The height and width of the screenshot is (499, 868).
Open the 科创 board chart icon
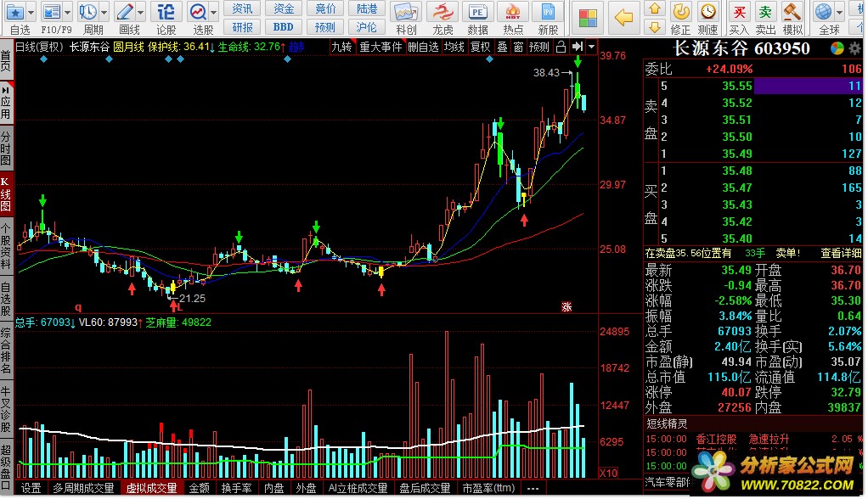click(406, 12)
